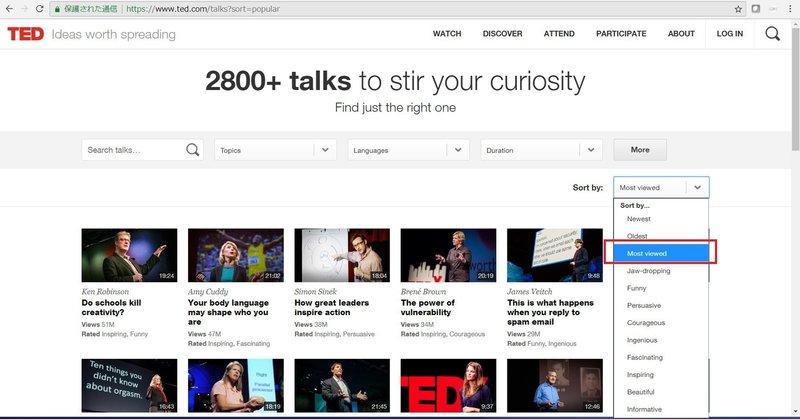Bookmark page with star icon
This screenshot has height=419, width=800.
pos(738,9)
